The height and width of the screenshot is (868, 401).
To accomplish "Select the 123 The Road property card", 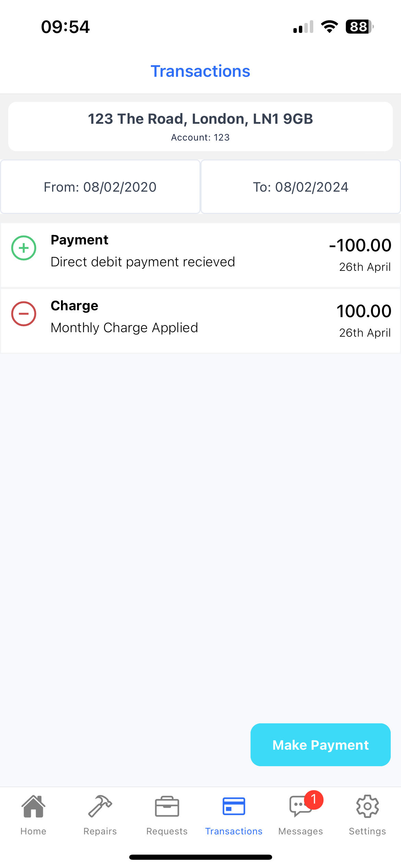I will (x=200, y=126).
